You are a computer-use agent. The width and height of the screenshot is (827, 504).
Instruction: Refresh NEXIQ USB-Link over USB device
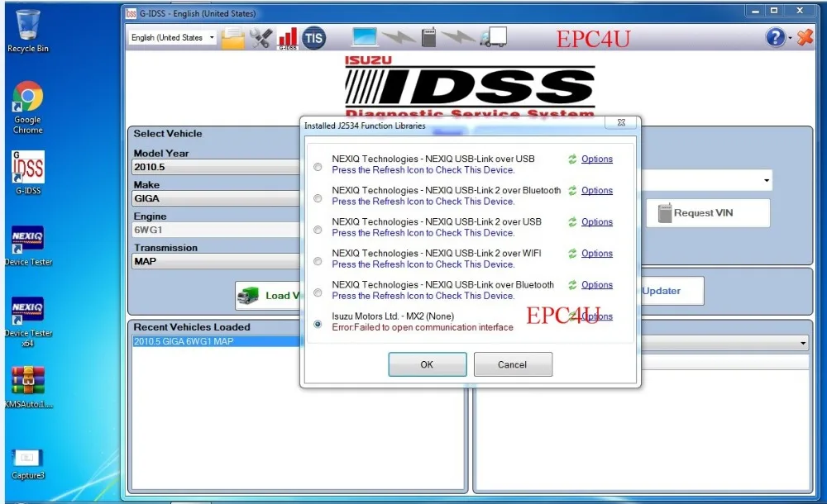click(x=572, y=159)
